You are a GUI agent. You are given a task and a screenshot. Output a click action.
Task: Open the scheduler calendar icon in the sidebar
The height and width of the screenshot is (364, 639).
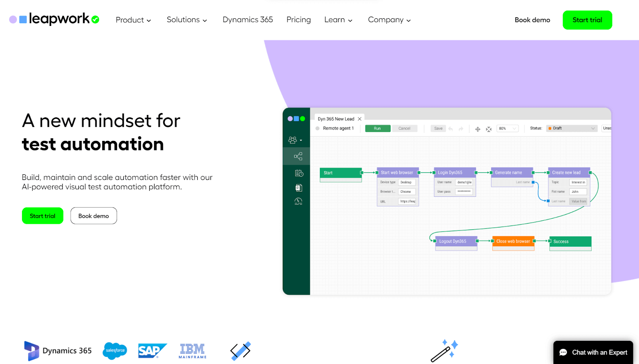(x=298, y=173)
